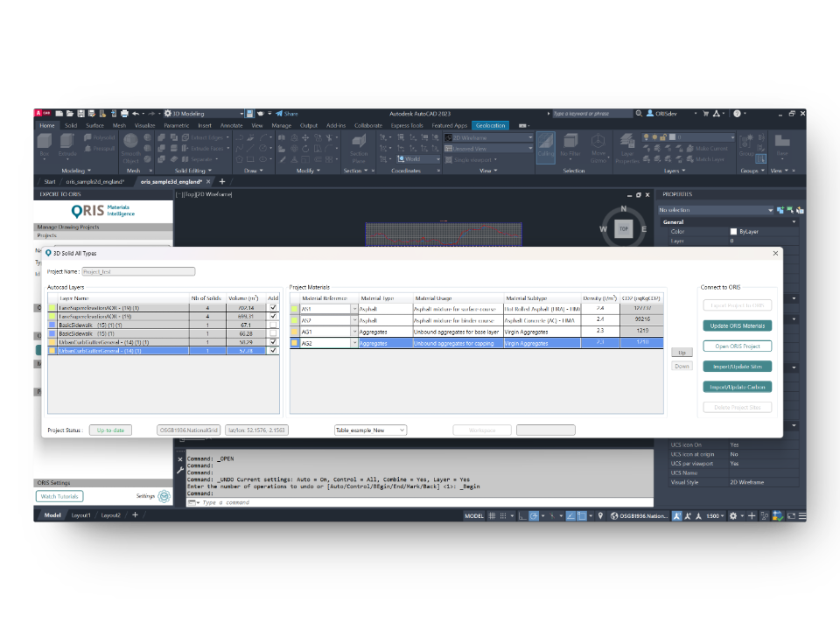Click the Import/Update Carbon button

pyautogui.click(x=737, y=387)
